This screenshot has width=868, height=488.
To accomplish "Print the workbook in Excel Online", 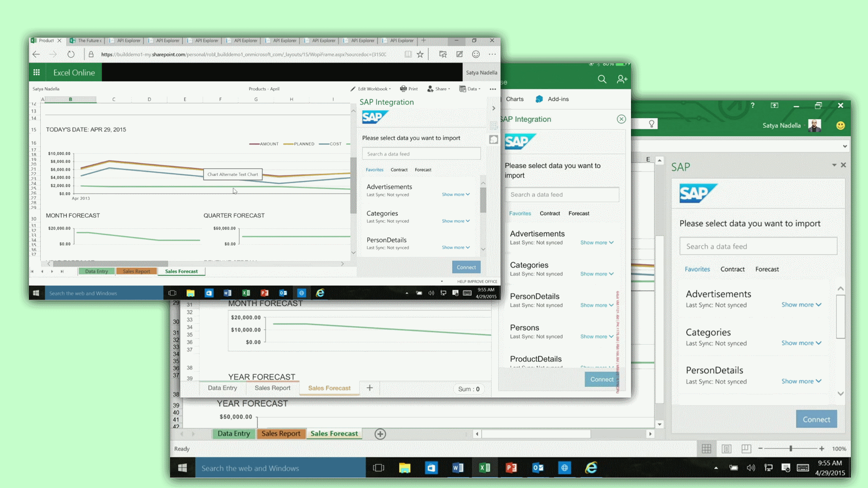I will click(409, 89).
